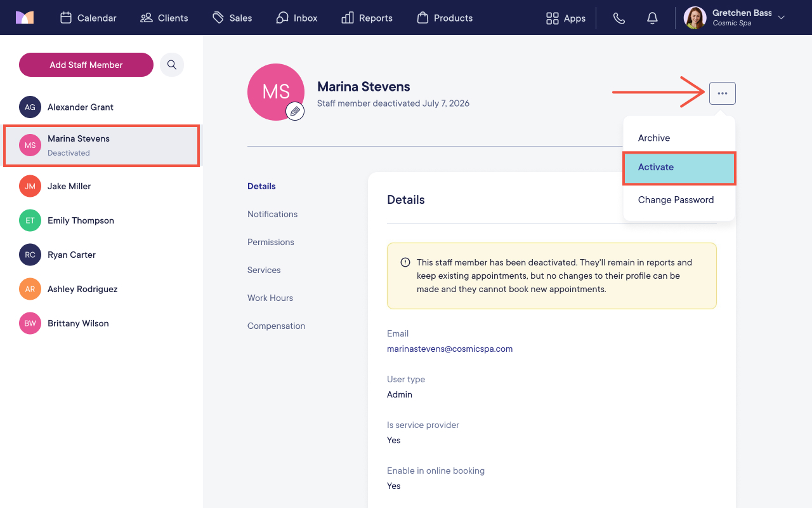812x508 pixels.
Task: Select Jake Miller in staff list
Action: pyautogui.click(x=101, y=186)
